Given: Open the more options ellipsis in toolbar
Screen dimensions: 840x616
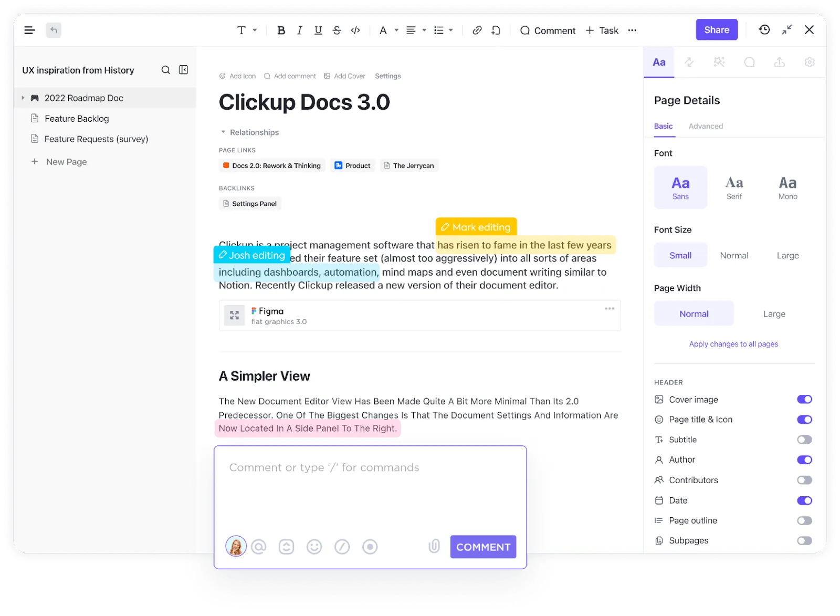Looking at the screenshot, I should coord(632,30).
